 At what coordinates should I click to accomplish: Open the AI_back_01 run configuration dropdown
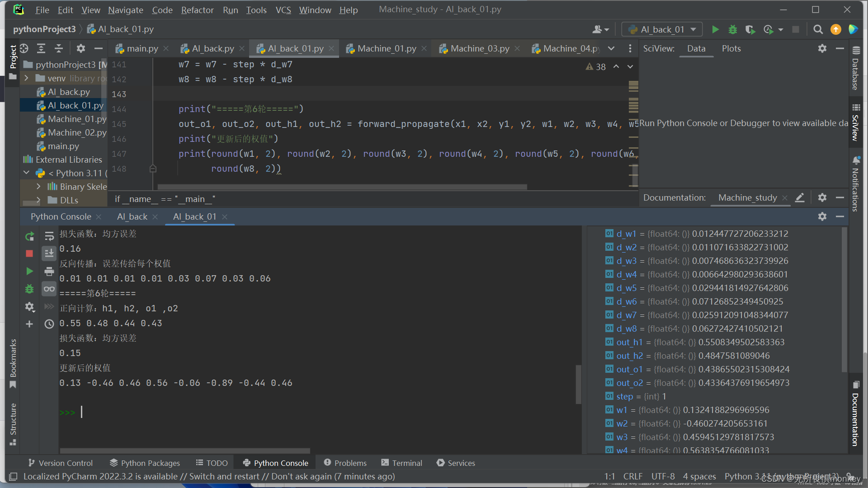click(662, 29)
